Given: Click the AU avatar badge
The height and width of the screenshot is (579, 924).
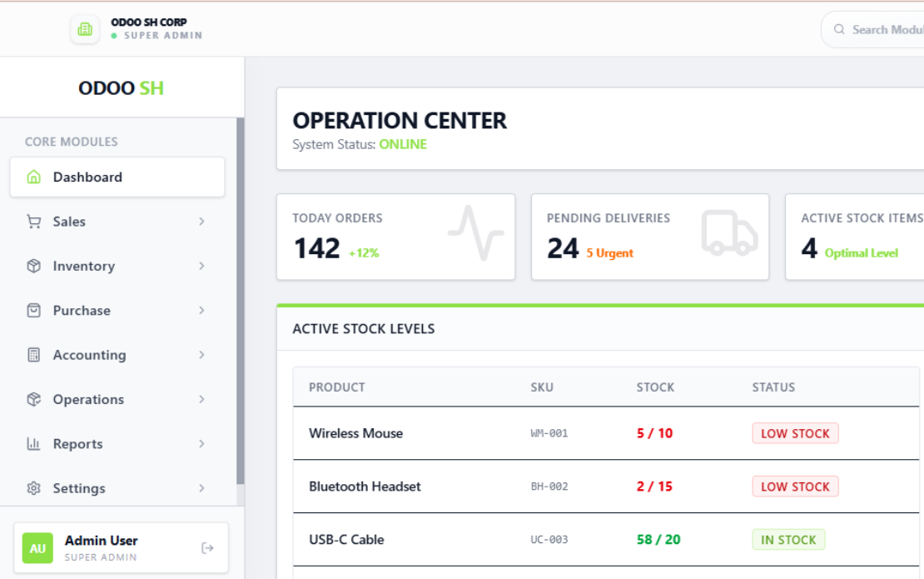Looking at the screenshot, I should click(37, 548).
